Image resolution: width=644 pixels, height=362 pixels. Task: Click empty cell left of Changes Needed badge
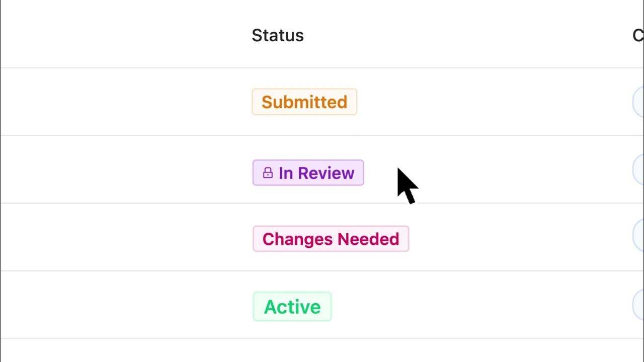(126, 237)
